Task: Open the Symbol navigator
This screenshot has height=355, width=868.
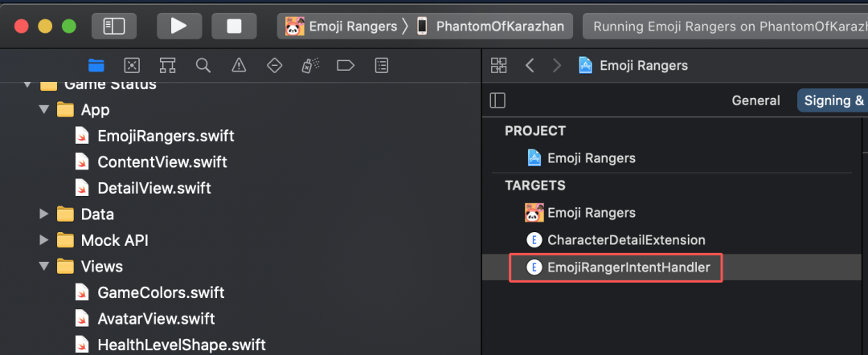Action: 167,65
